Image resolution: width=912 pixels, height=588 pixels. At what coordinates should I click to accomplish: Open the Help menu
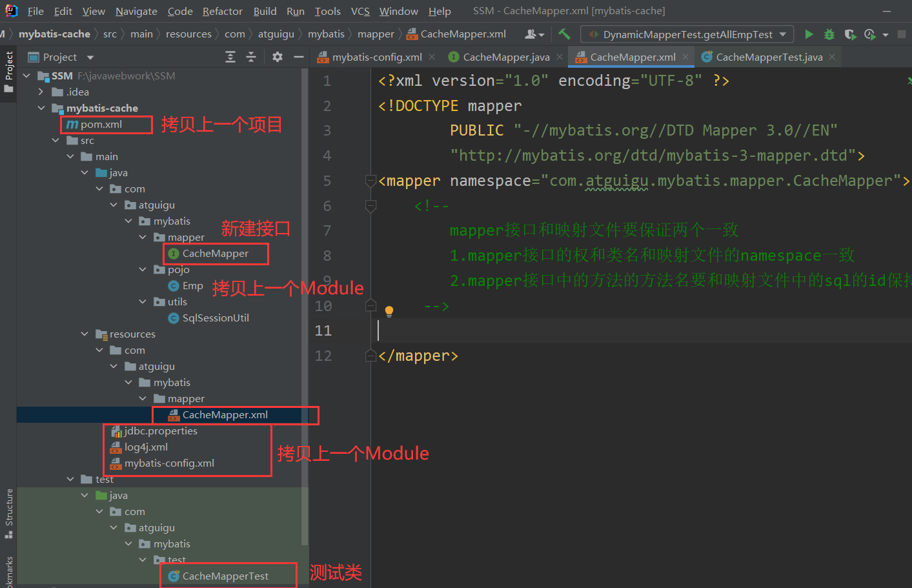point(440,11)
